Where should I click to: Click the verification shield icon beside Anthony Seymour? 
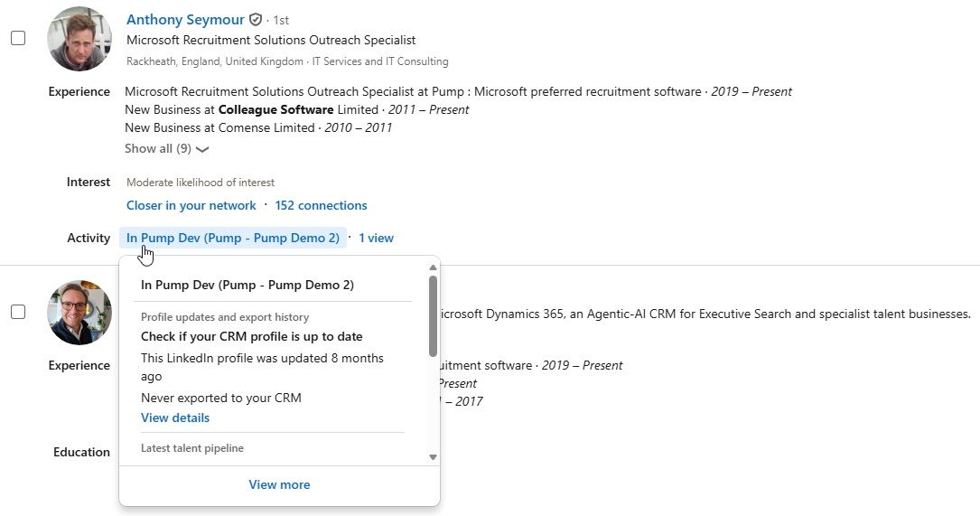pyautogui.click(x=255, y=19)
